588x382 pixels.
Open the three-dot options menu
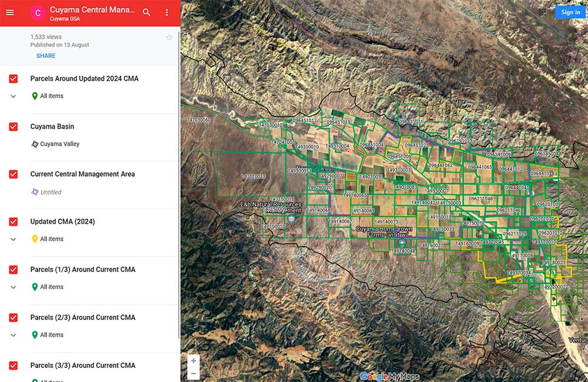tap(168, 12)
